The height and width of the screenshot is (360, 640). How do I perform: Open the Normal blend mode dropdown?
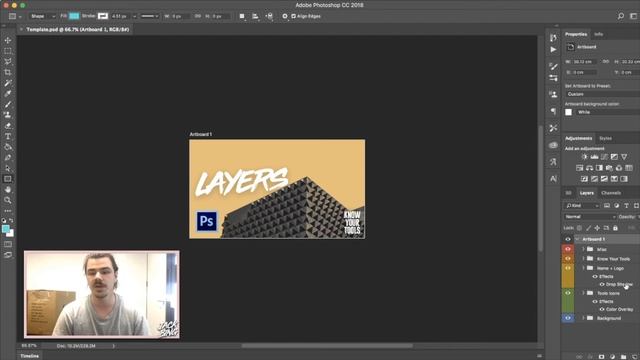(589, 217)
